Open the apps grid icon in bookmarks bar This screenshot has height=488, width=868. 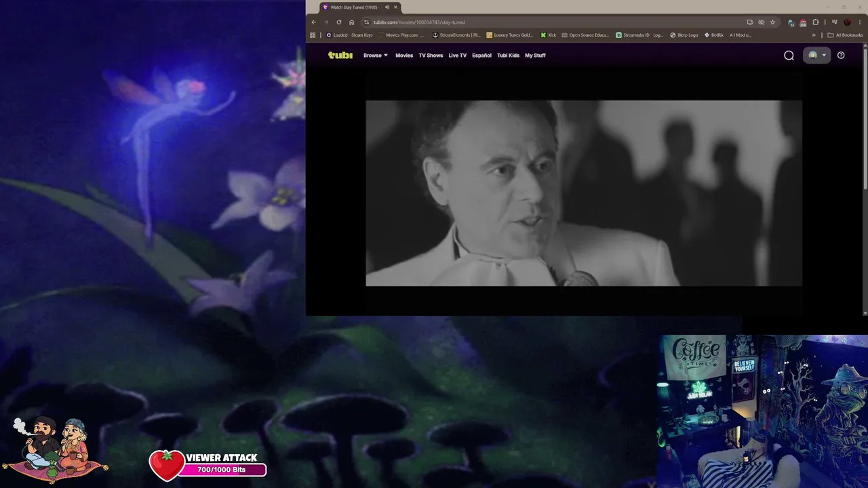[313, 35]
